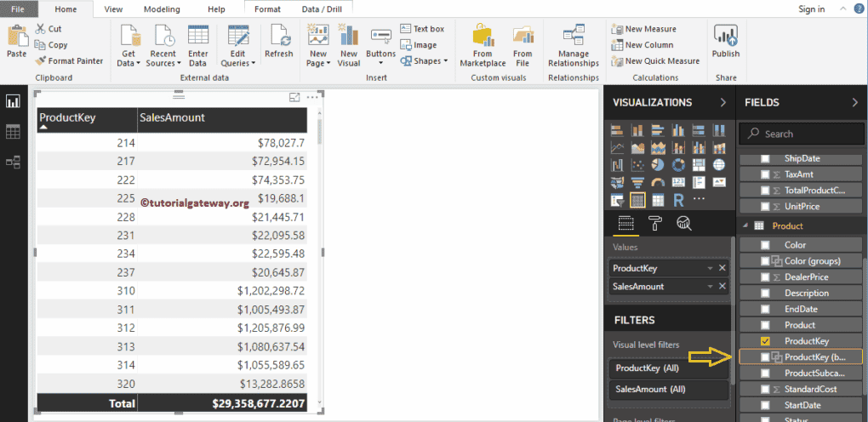The height and width of the screenshot is (422, 868).
Task: Select the map globe visual
Action: pyautogui.click(x=718, y=165)
